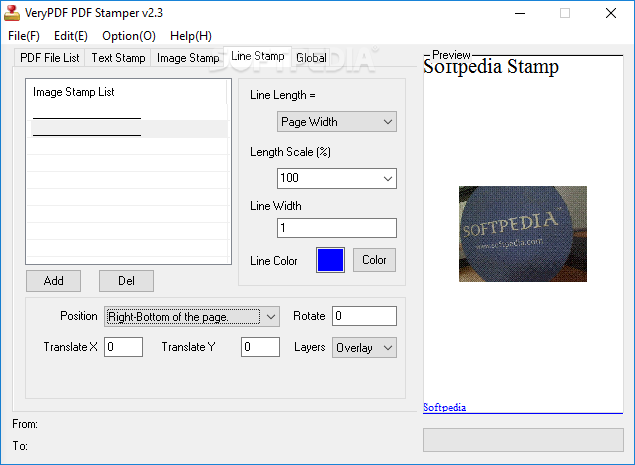Click the Translate Y input field
The image size is (635, 465).
tap(260, 347)
